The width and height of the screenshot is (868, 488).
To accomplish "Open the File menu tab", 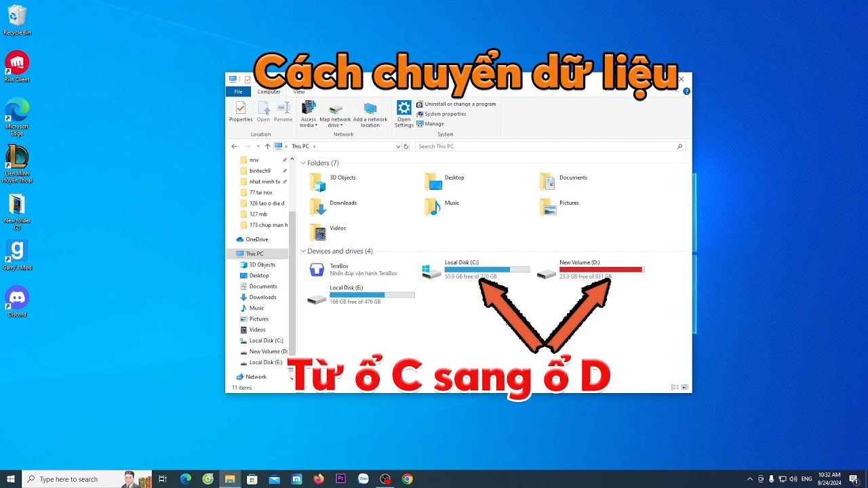I will 238,91.
